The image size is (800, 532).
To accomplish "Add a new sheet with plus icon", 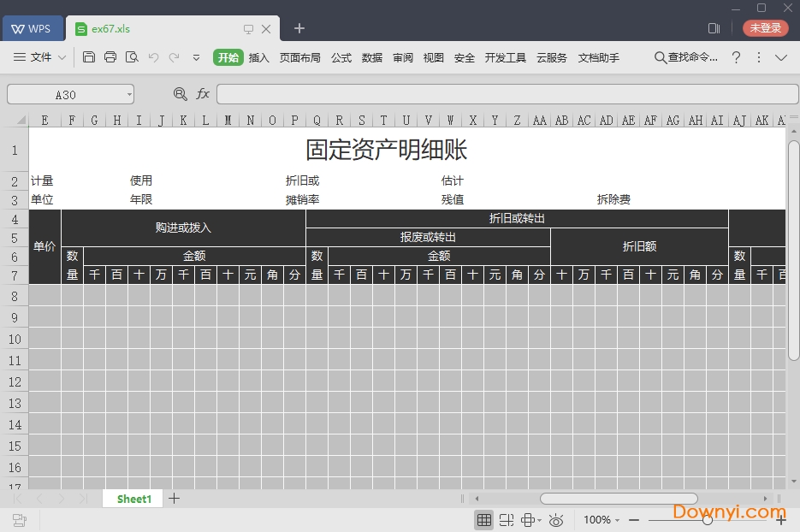I will coord(175,499).
